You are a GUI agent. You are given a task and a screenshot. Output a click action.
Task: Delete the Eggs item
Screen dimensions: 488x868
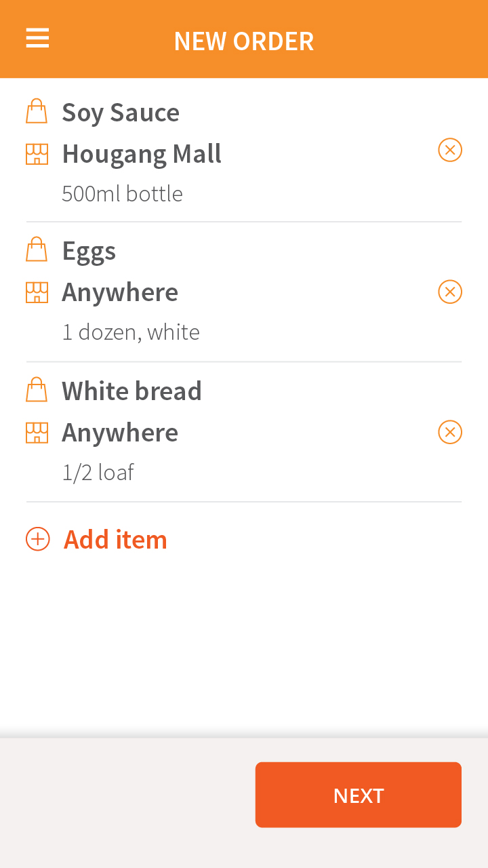[450, 292]
